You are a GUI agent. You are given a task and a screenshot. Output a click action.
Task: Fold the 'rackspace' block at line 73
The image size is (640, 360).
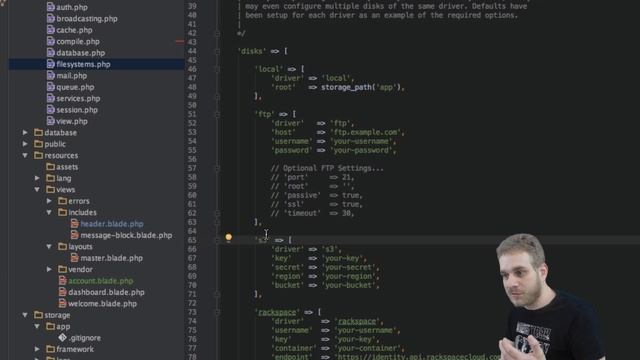(218, 313)
